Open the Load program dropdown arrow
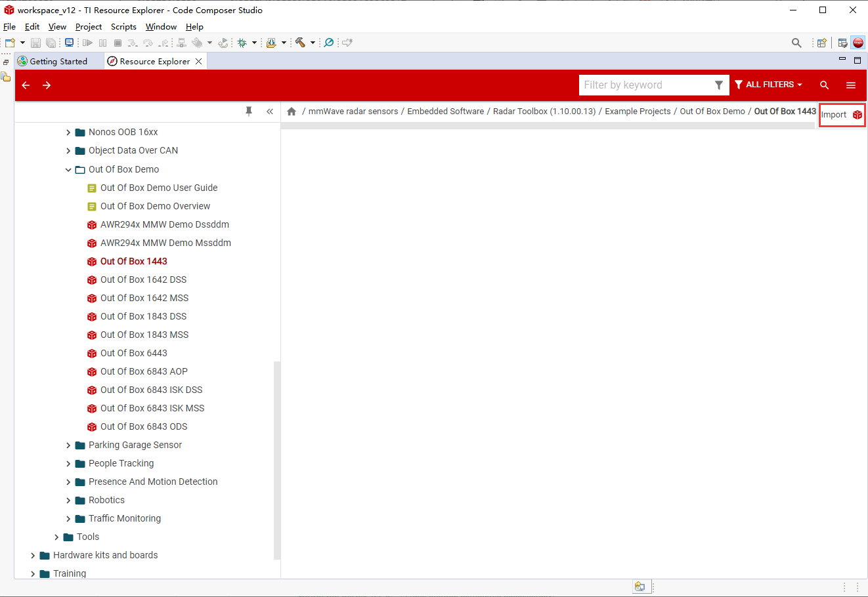 (284, 43)
